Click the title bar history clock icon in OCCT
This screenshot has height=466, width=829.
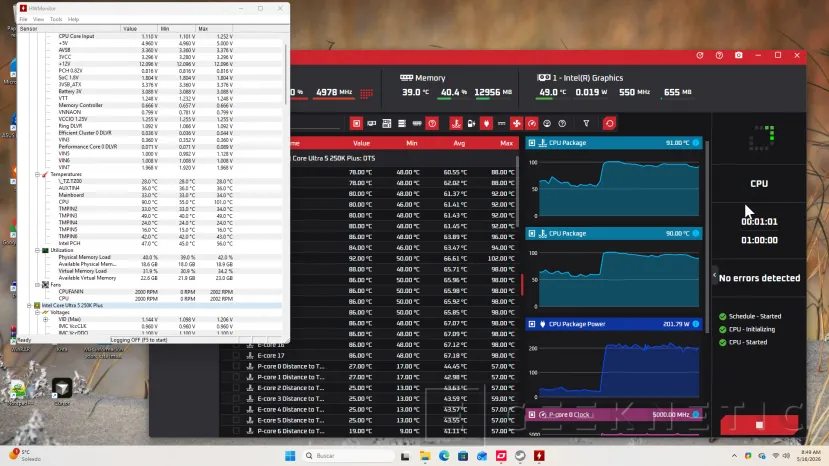pyautogui.click(x=700, y=55)
